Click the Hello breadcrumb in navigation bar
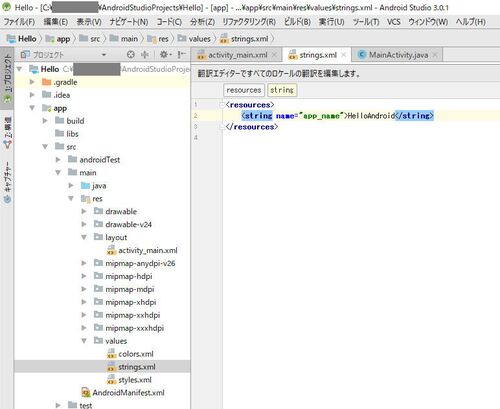500x409 pixels. (x=22, y=39)
